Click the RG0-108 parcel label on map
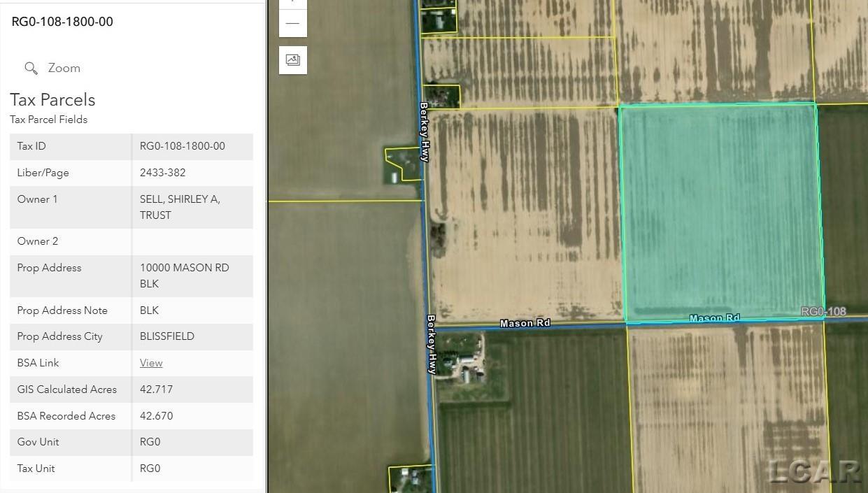Viewport: 868px width, 493px height. coord(823,311)
